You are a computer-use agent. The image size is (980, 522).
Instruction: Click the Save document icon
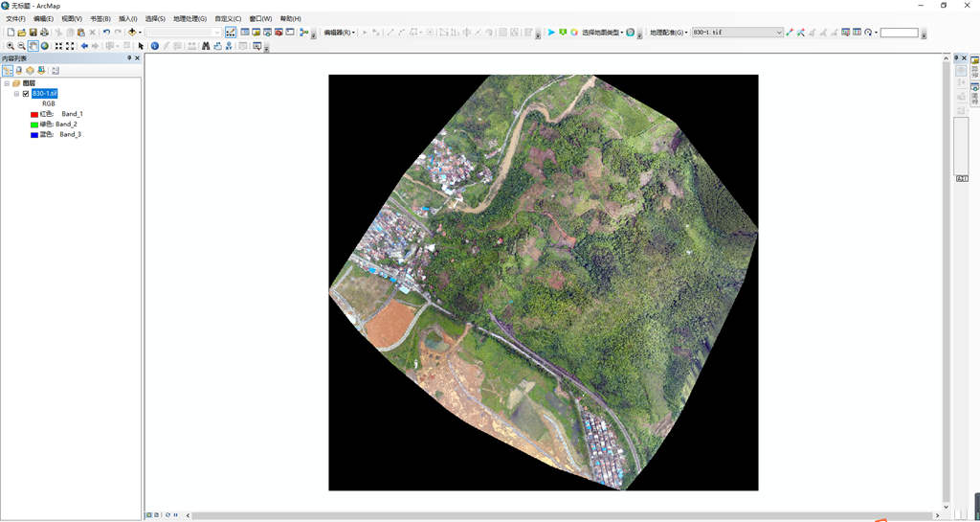(x=33, y=33)
